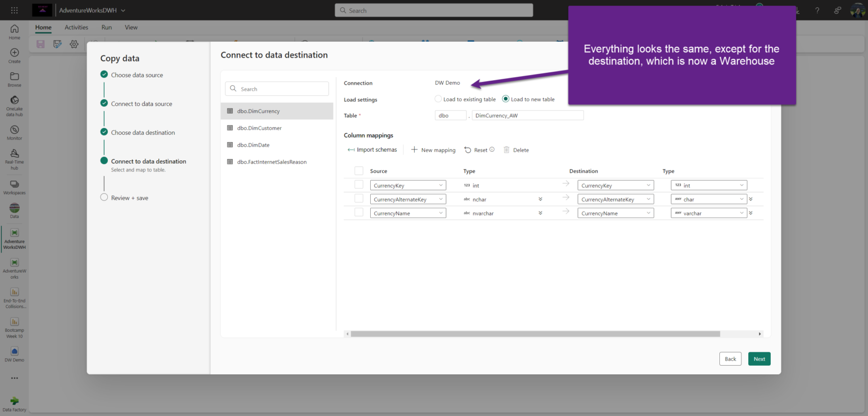
Task: Open Bootcamp Week 10 item
Action: (x=14, y=327)
